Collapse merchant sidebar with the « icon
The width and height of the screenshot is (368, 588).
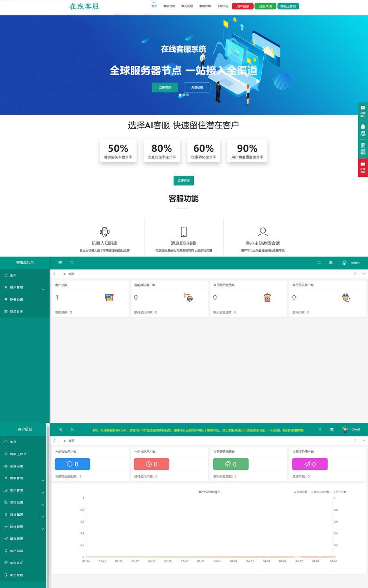60,429
